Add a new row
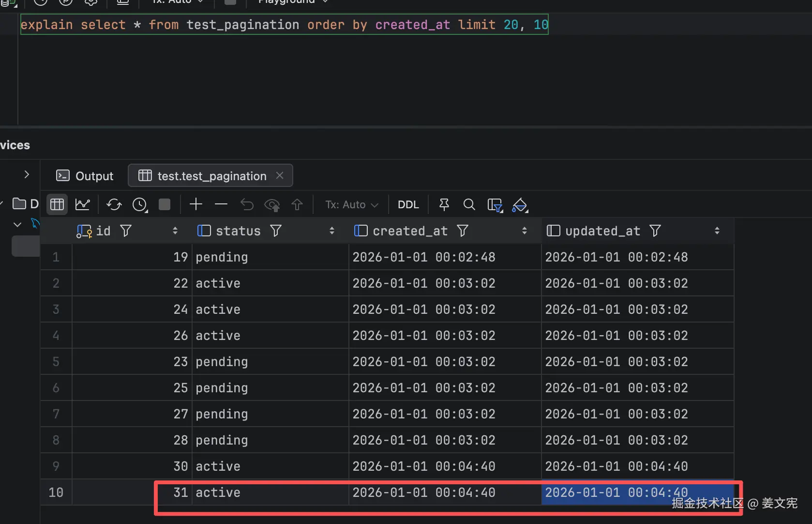The height and width of the screenshot is (524, 812). coord(196,204)
